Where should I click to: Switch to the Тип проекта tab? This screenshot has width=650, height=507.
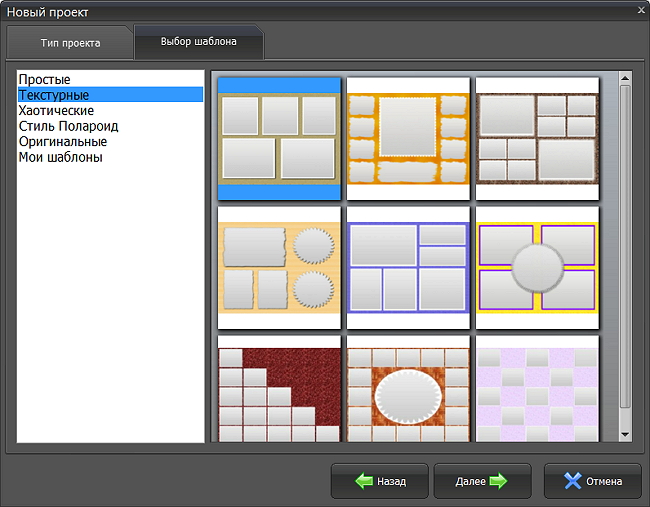click(68, 44)
